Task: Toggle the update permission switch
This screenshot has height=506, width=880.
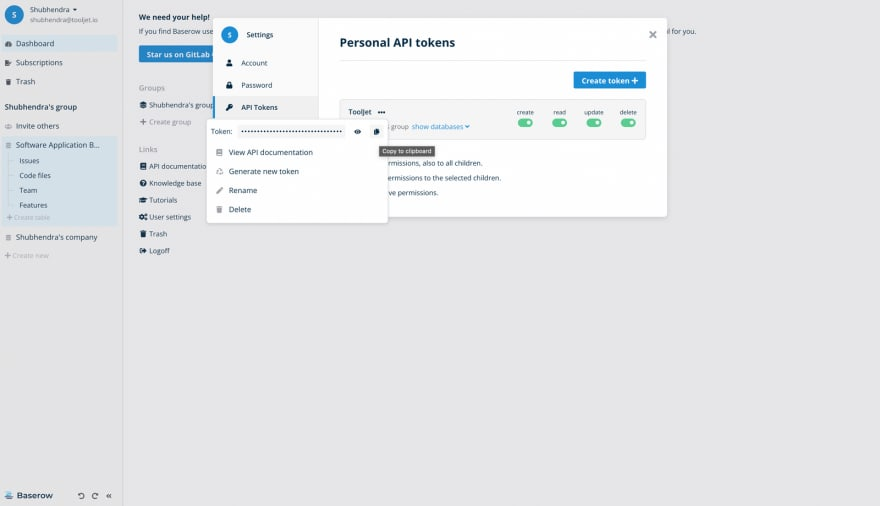Action: [x=594, y=123]
